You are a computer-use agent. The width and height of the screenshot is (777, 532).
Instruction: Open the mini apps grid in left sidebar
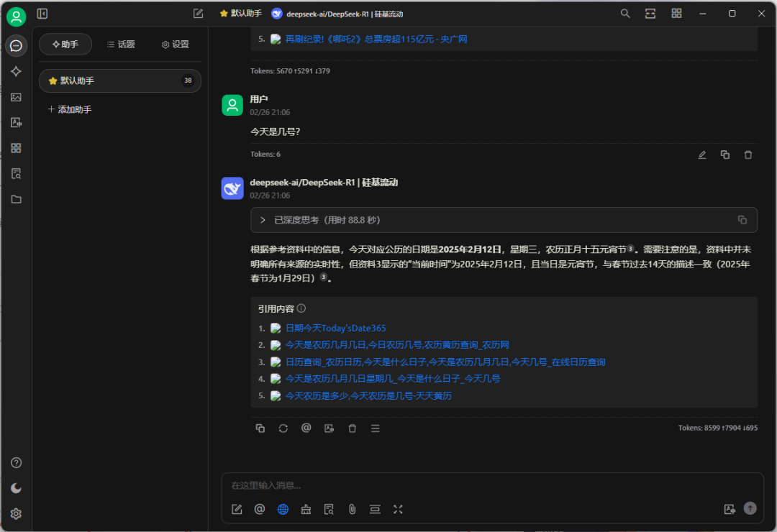click(x=17, y=148)
